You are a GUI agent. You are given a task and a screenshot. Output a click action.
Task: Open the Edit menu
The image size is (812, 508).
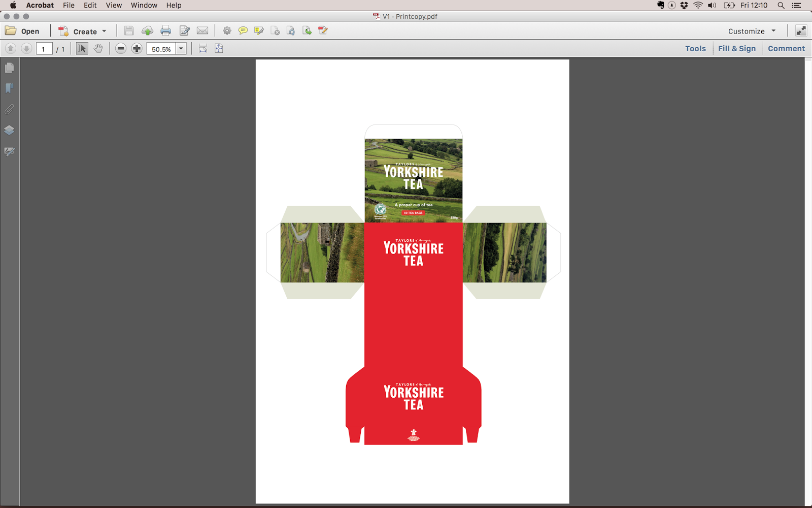(90, 5)
